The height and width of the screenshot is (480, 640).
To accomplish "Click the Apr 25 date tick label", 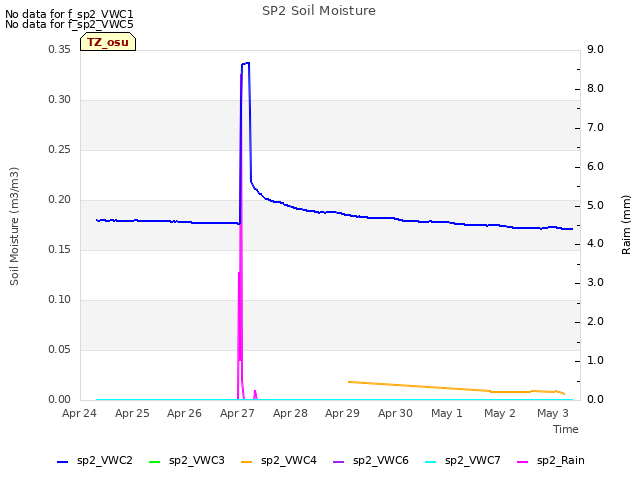I will coord(132,413).
